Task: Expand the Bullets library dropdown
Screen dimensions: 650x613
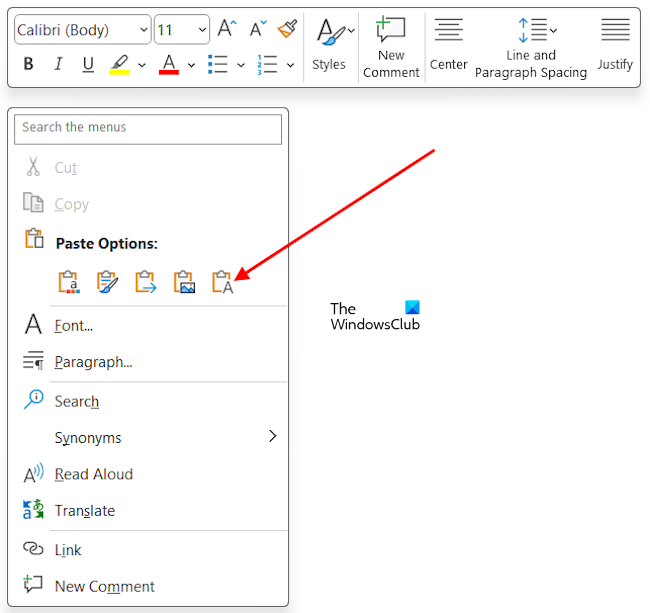Action: click(241, 65)
